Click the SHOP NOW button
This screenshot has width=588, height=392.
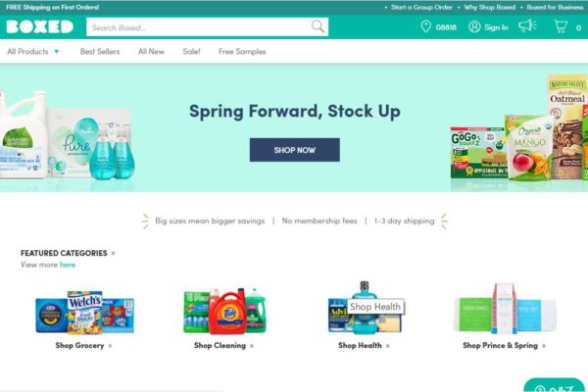(x=295, y=150)
